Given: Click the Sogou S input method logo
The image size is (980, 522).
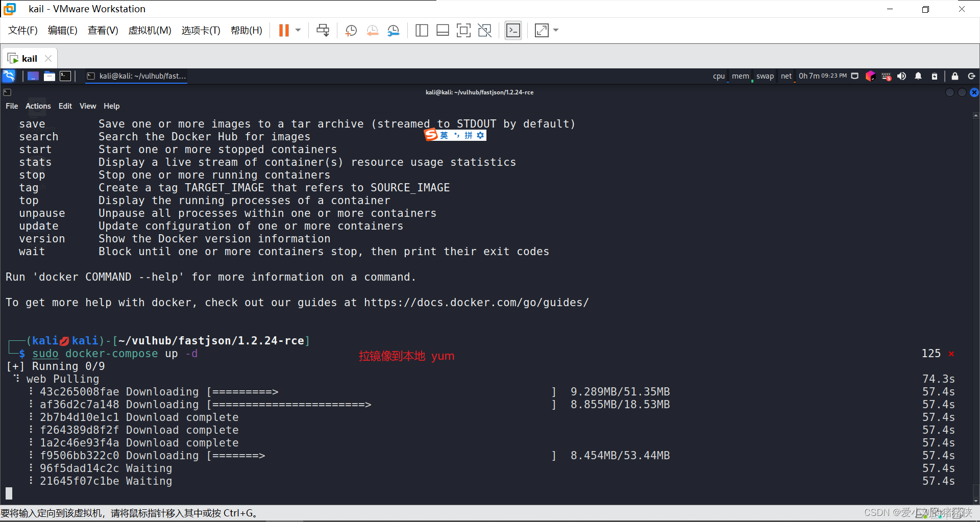Looking at the screenshot, I should pyautogui.click(x=431, y=135).
